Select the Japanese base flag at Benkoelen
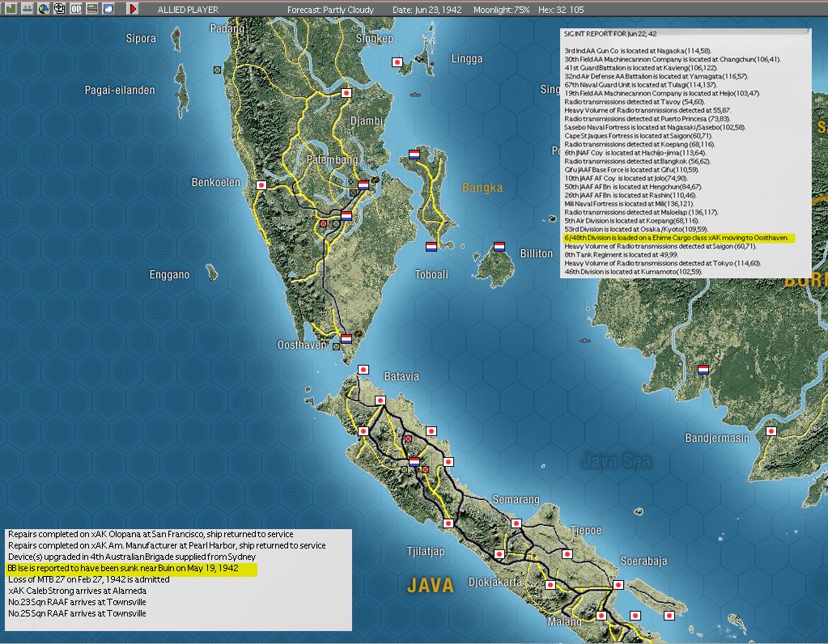828x644 pixels. [261, 185]
